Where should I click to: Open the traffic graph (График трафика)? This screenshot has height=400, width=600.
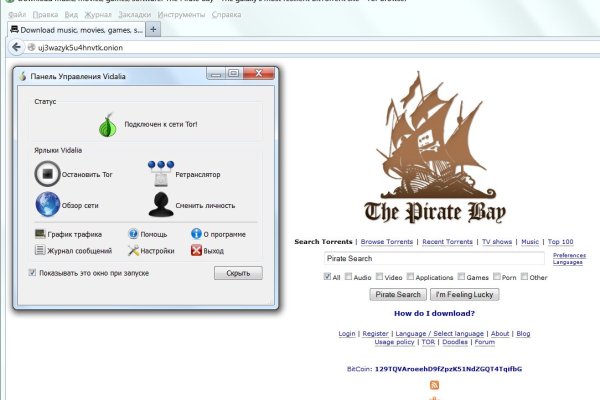(40, 234)
